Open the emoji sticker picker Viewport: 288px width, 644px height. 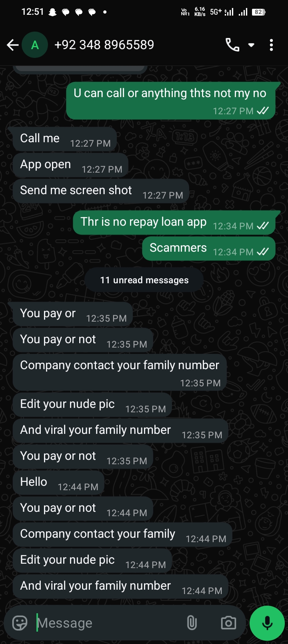tap(20, 623)
